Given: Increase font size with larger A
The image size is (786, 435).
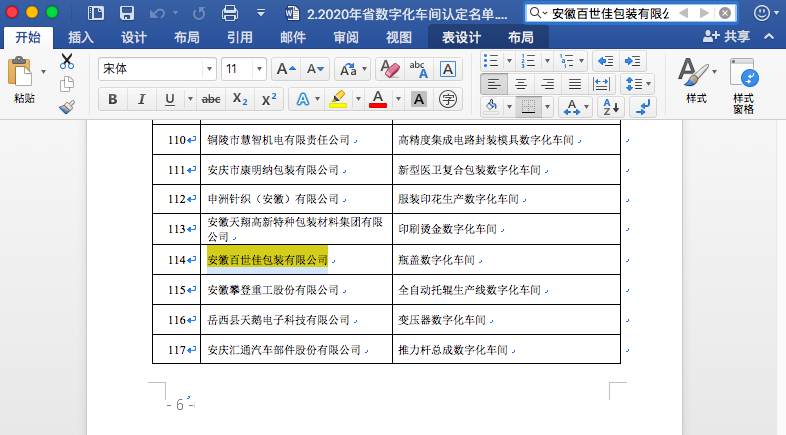Looking at the screenshot, I should click(286, 69).
